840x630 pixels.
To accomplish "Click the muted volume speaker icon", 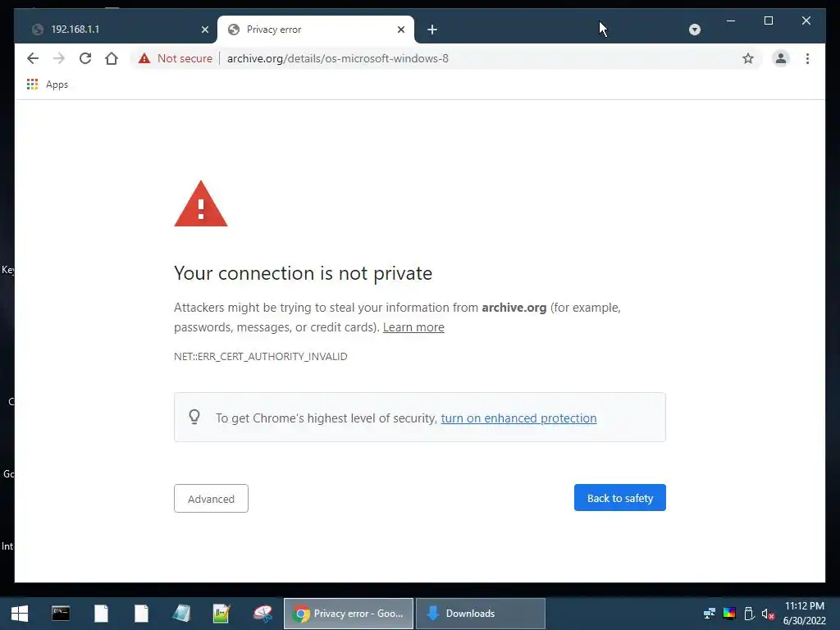I will 768,614.
